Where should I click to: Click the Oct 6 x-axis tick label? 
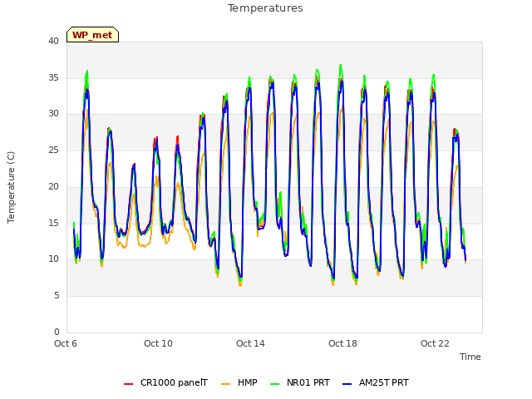pyautogui.click(x=66, y=343)
